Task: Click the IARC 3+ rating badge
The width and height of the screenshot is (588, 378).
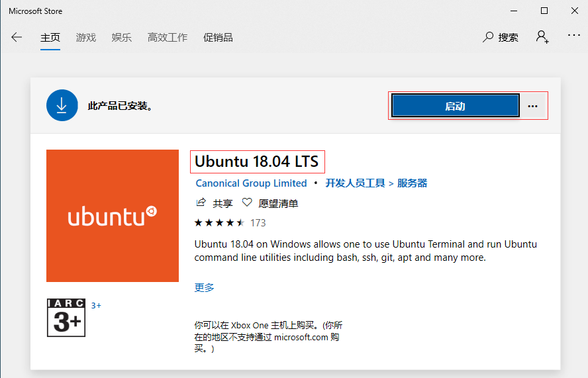Action: [66, 318]
